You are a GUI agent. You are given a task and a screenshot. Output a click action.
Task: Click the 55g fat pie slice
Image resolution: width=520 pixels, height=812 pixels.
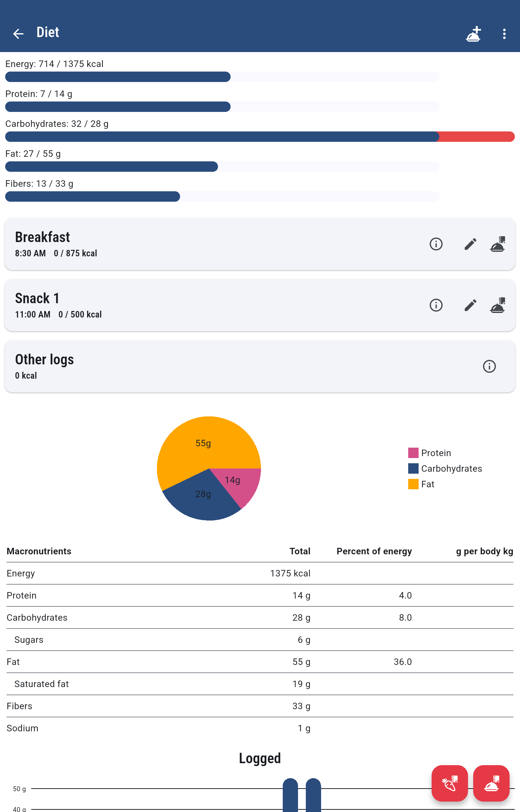tap(203, 443)
